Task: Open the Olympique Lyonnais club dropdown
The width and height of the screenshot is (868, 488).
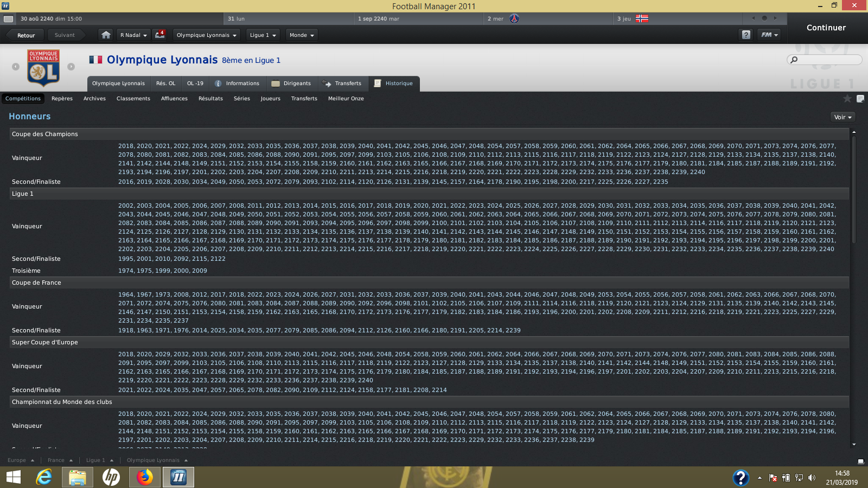Action: coord(207,35)
